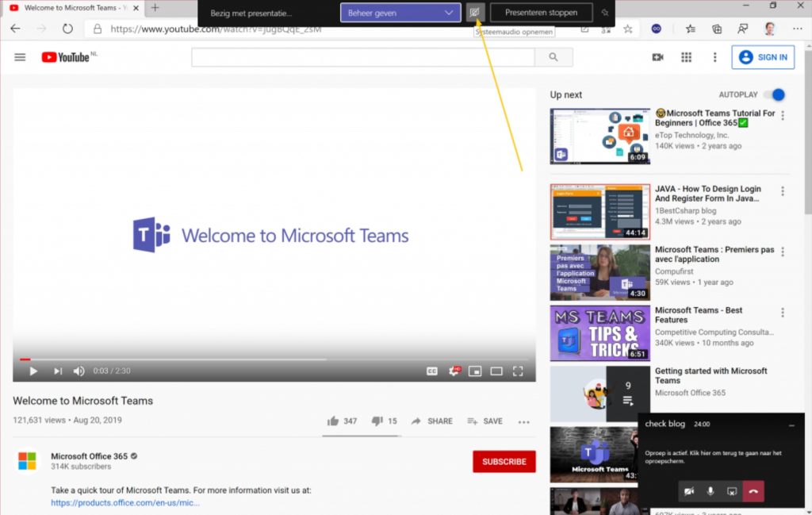Click the include system audio icon in sharing bar
The width and height of the screenshot is (812, 515).
pos(475,13)
